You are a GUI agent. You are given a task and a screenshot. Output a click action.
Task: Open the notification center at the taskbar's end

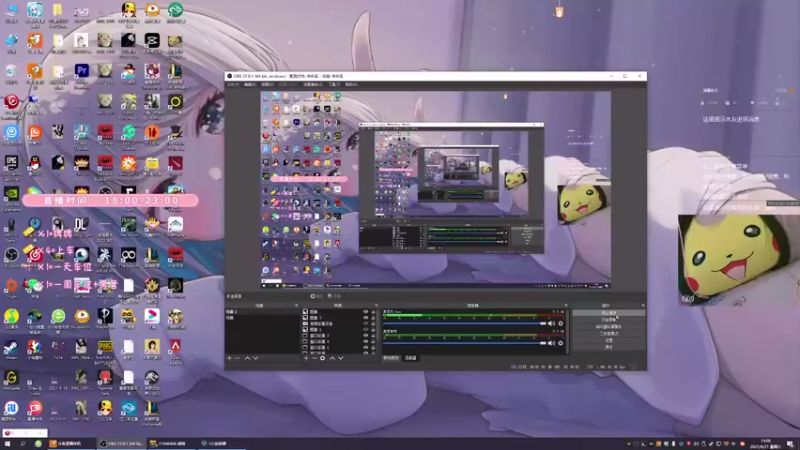coord(790,444)
